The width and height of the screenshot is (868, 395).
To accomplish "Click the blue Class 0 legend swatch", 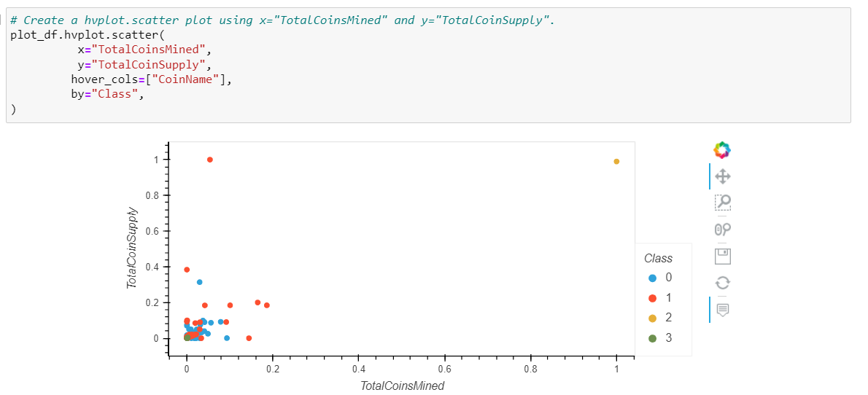I will (x=652, y=278).
